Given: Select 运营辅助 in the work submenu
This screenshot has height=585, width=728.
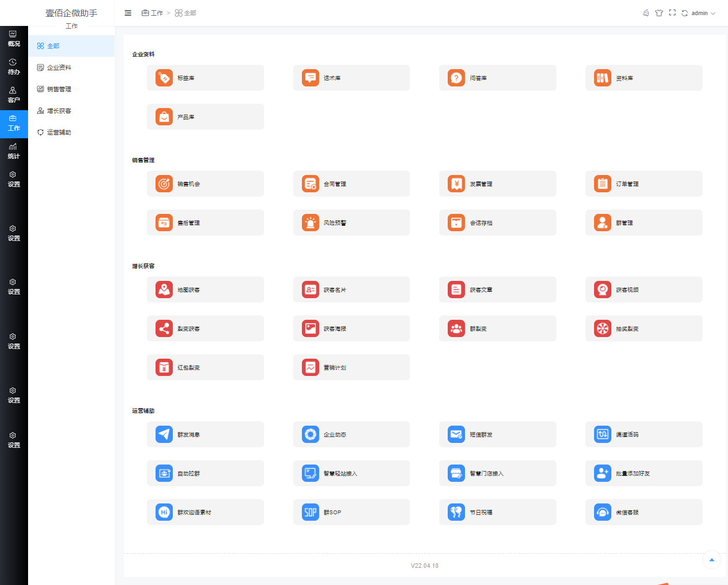Looking at the screenshot, I should click(x=71, y=132).
